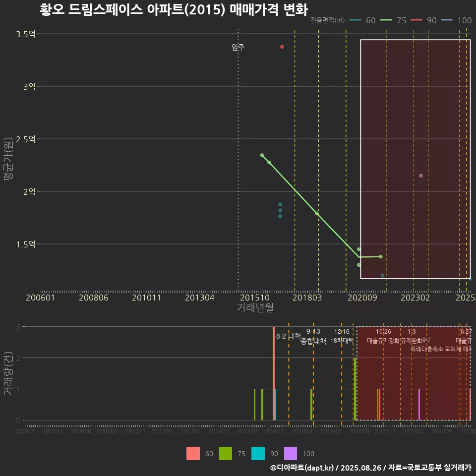
Task: Click last green point ending the 75㎡ line
Action: point(381,256)
